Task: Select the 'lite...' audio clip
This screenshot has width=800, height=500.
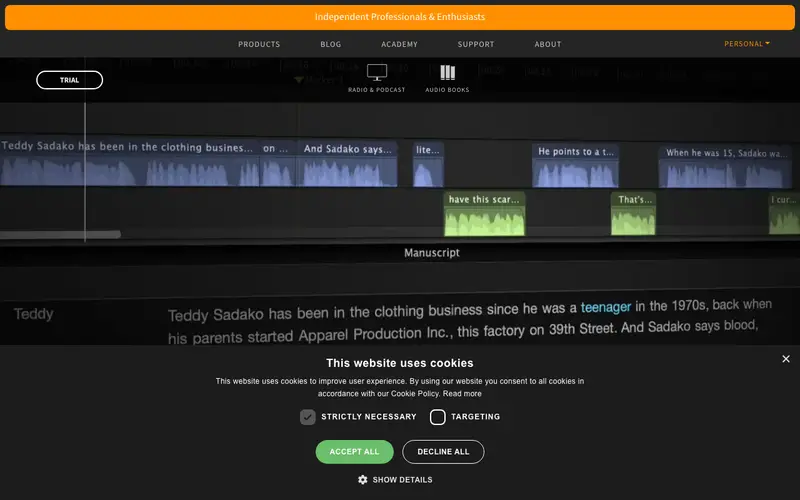Action: click(428, 164)
